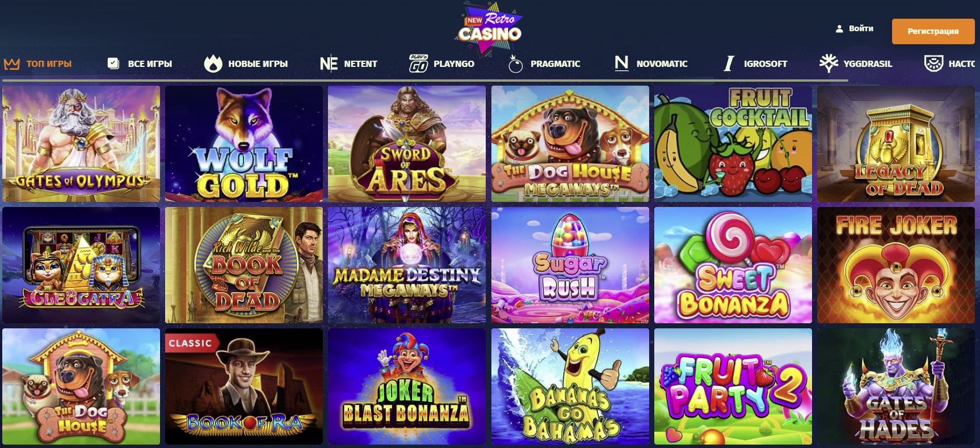Launch the Wolf Gold slot
980x448 pixels.
[x=244, y=143]
